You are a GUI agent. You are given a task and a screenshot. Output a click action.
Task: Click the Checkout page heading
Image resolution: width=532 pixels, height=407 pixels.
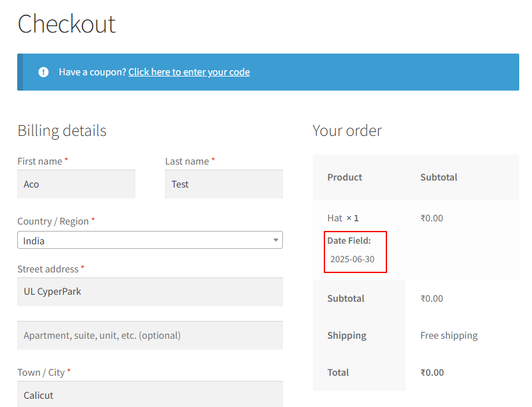click(66, 24)
